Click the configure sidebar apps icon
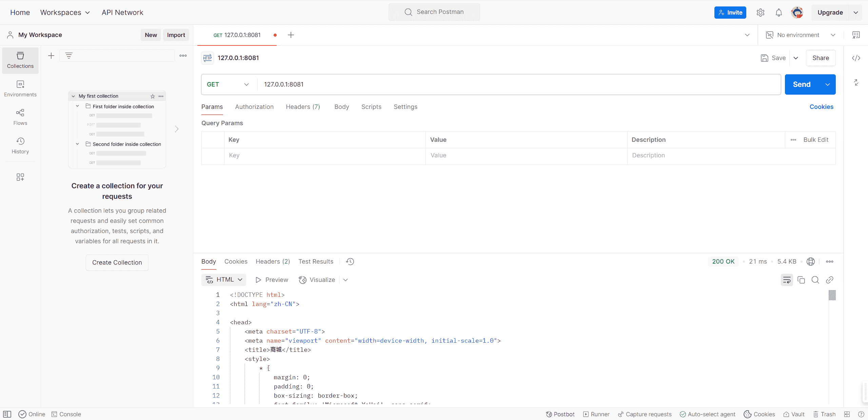The width and height of the screenshot is (868, 420). [20, 177]
